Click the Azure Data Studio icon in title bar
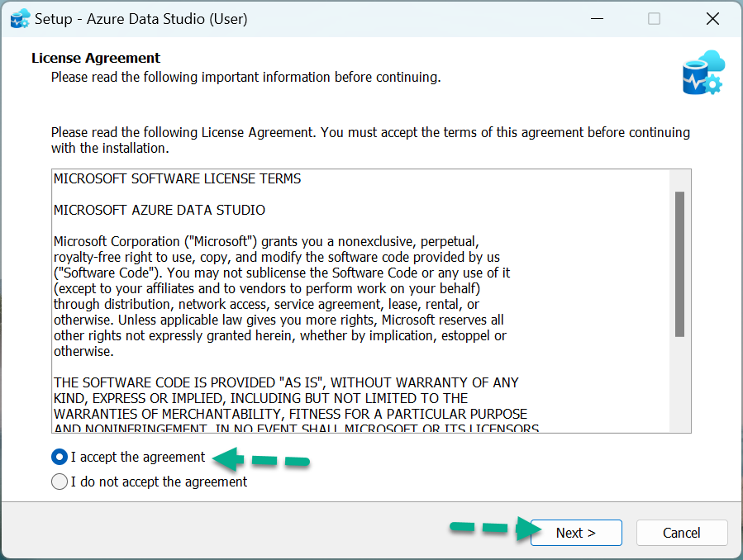This screenshot has height=560, width=743. point(20,19)
